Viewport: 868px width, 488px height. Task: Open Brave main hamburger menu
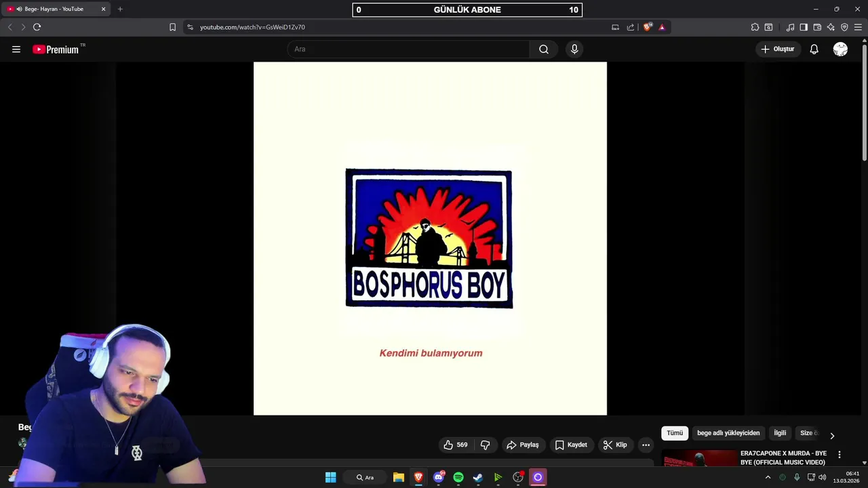[x=858, y=27]
